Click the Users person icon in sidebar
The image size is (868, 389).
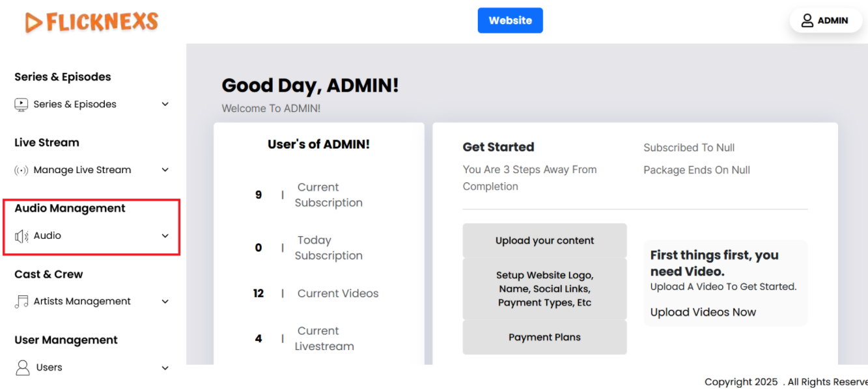[x=22, y=368]
